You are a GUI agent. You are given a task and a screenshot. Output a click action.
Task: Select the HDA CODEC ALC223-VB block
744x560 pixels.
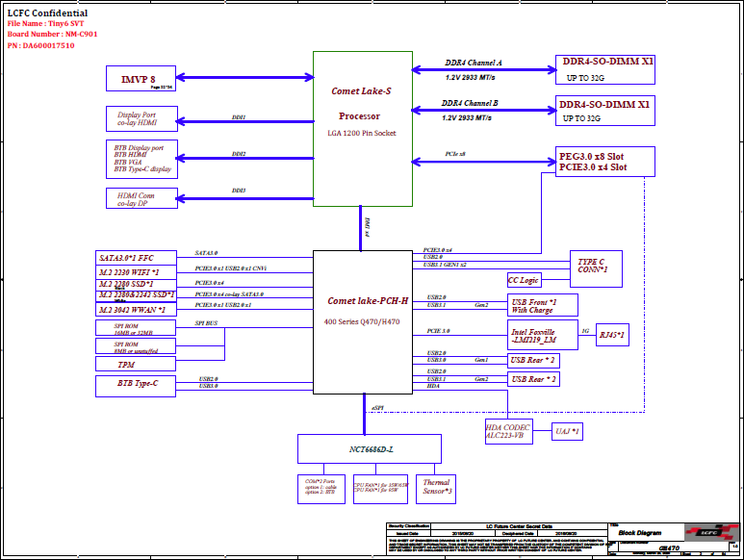(508, 431)
